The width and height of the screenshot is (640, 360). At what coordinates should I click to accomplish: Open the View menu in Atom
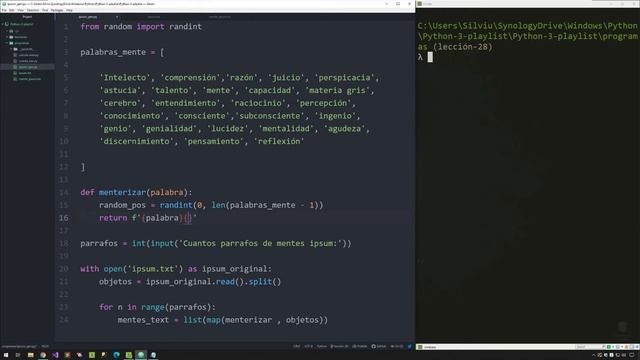pyautogui.click(x=20, y=10)
